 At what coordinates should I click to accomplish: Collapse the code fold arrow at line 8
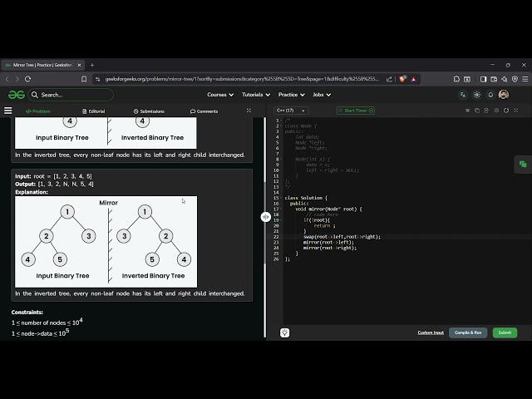[281, 159]
